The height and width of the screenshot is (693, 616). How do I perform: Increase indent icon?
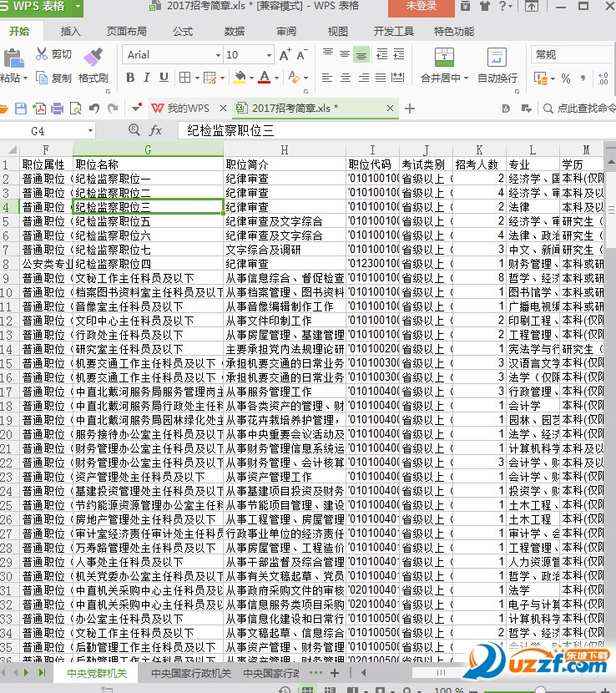pyautogui.click(x=399, y=54)
